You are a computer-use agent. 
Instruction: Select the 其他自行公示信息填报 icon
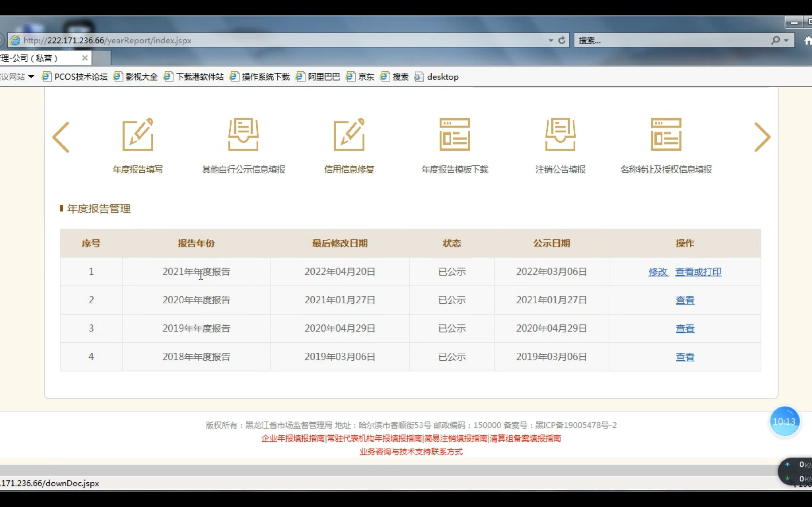tap(243, 135)
